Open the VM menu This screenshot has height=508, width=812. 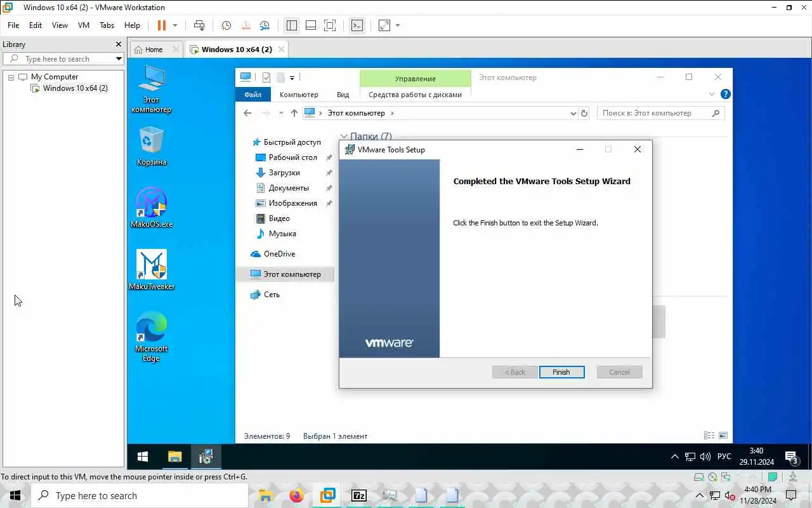[x=84, y=25]
